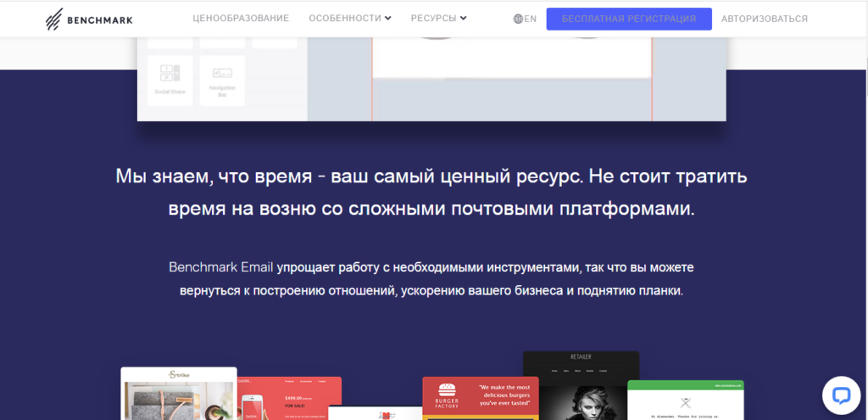
Task: Open the Ценообразование pricing page
Action: pyautogui.click(x=241, y=19)
